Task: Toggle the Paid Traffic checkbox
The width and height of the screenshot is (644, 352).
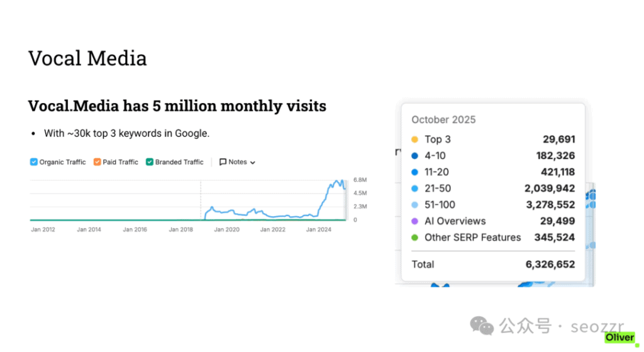Action: (x=97, y=162)
